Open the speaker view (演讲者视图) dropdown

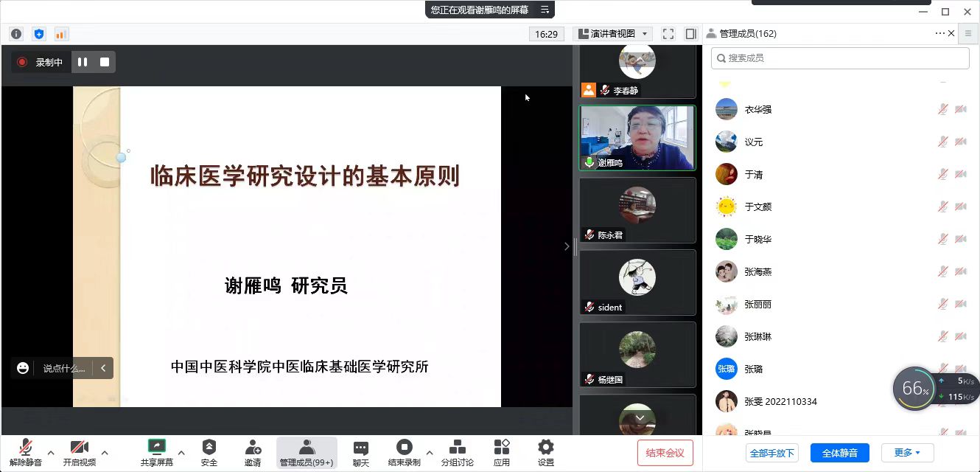pos(613,34)
